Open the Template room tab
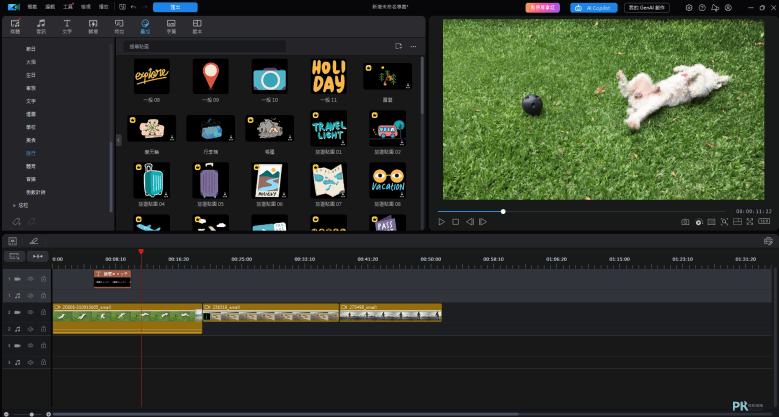 coord(197,26)
